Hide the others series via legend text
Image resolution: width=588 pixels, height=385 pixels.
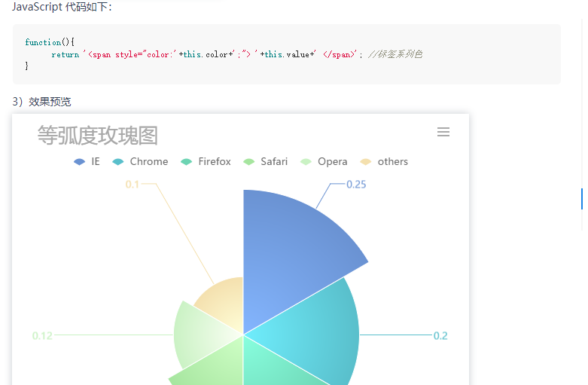tap(392, 161)
